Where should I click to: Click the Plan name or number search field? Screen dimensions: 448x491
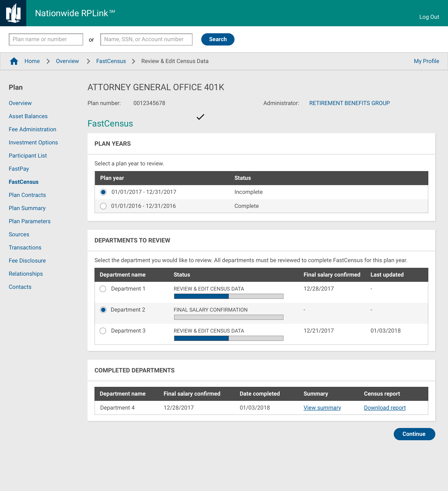tap(46, 39)
